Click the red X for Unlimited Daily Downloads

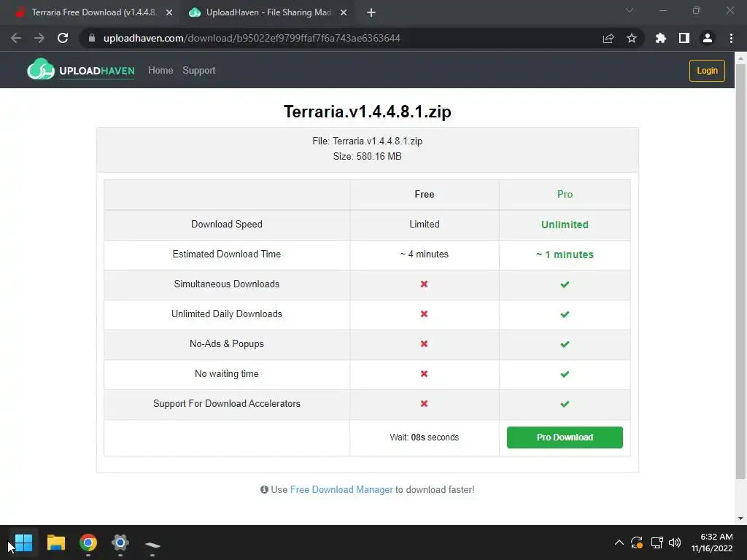[x=424, y=314]
